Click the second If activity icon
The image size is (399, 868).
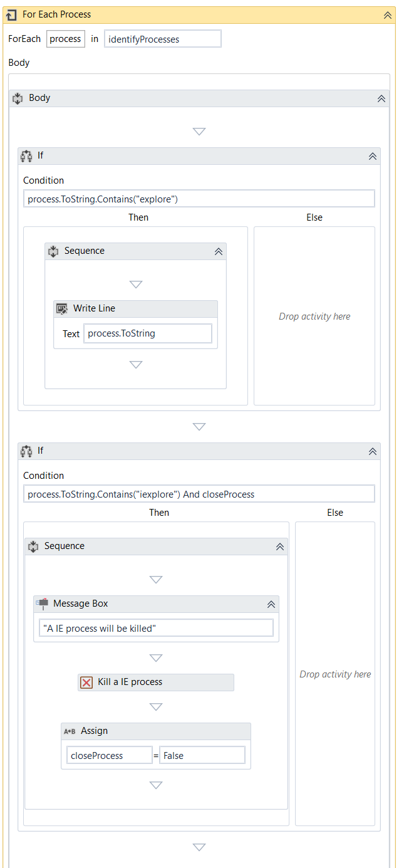tap(26, 451)
